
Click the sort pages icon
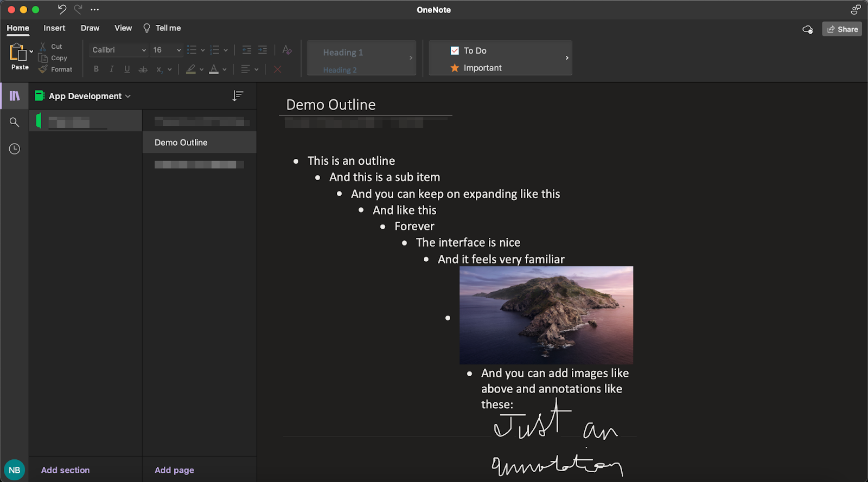[x=238, y=96]
